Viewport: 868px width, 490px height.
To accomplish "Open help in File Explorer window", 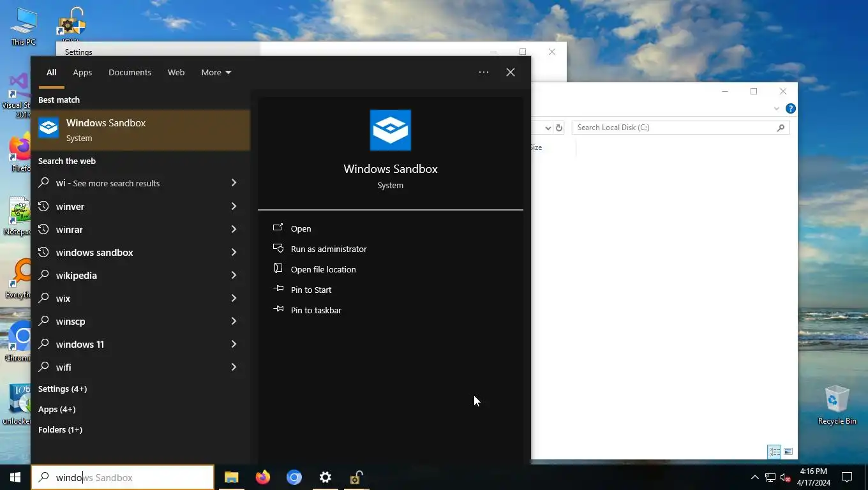I will click(x=790, y=108).
